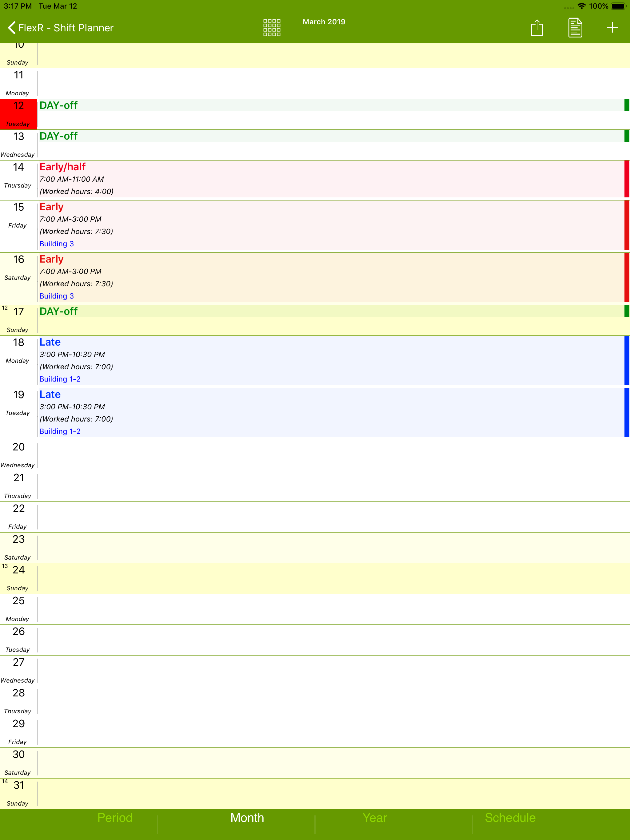Open the report document icon
Screen dimensions: 630x840
[575, 27]
